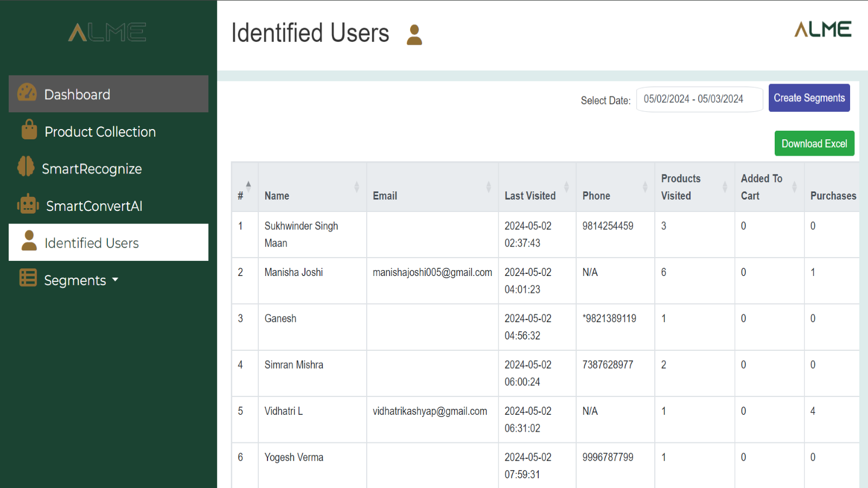Viewport: 868px width, 488px height.
Task: Go to Product Collection page
Action: [108, 131]
